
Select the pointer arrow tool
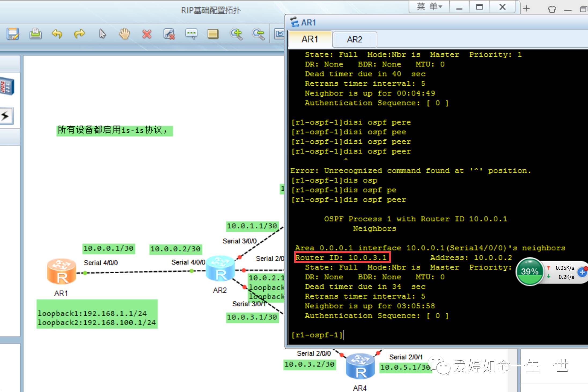pyautogui.click(x=102, y=34)
